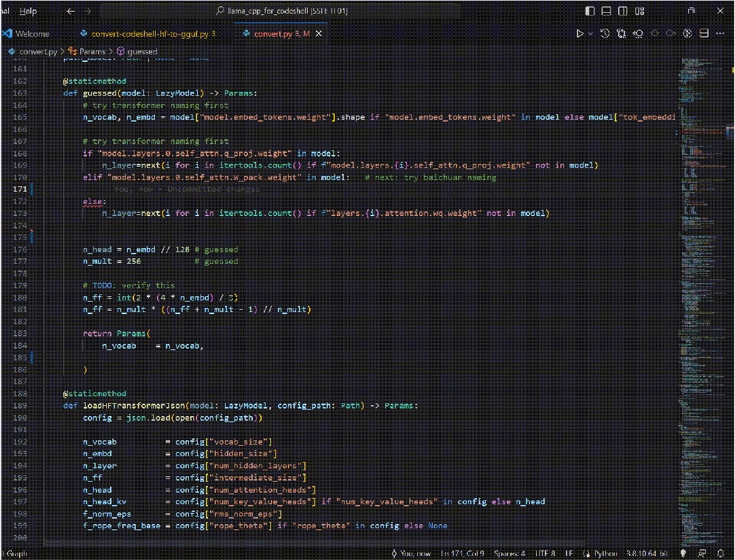Click line number 171 in the gutter
The height and width of the screenshot is (560, 735).
click(20, 189)
